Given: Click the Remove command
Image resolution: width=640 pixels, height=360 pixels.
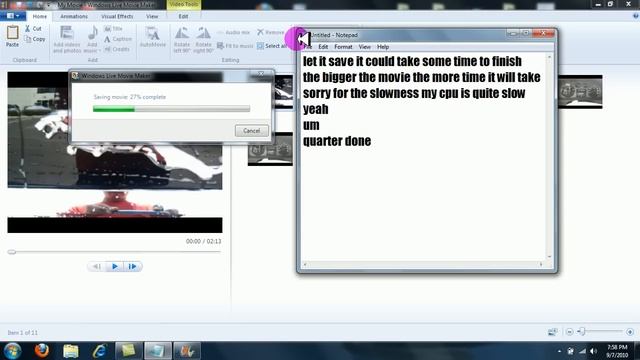Looking at the screenshot, I should tap(271, 32).
